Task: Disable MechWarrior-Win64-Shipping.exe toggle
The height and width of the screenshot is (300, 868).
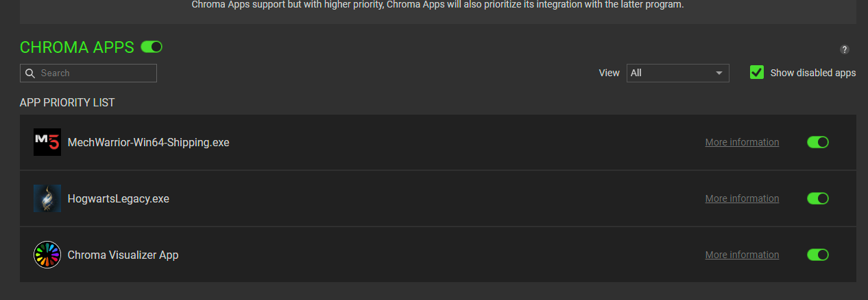Action: tap(818, 142)
